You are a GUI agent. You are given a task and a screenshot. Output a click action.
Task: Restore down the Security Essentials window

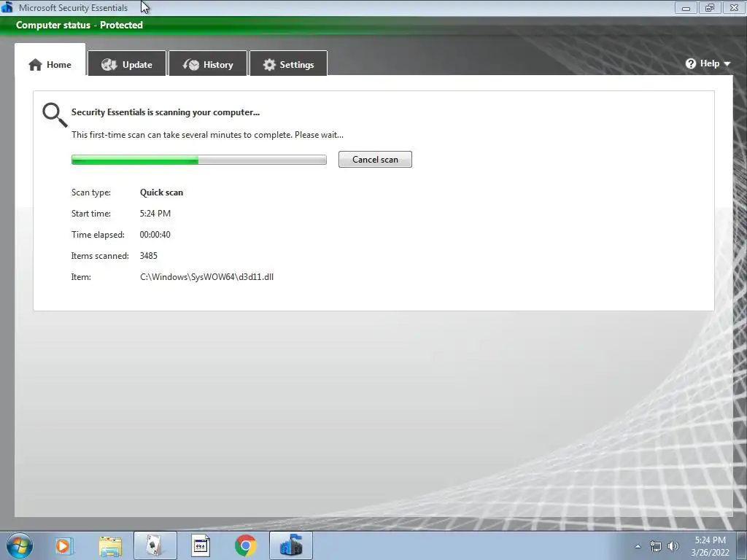pos(710,7)
